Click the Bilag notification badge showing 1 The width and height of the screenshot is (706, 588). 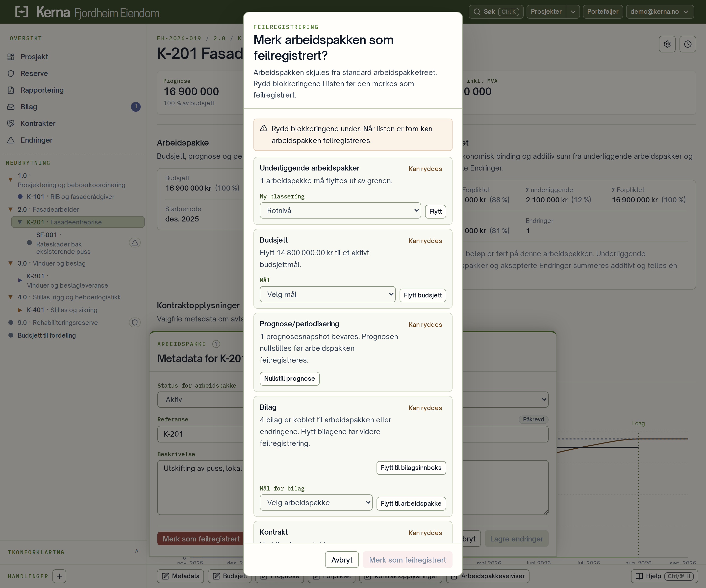(x=136, y=107)
